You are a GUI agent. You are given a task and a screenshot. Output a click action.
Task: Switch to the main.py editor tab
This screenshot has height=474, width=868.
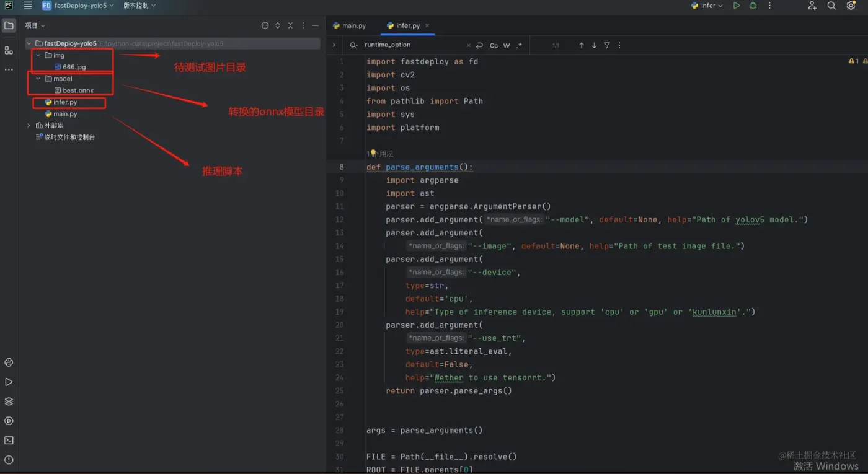[349, 25]
